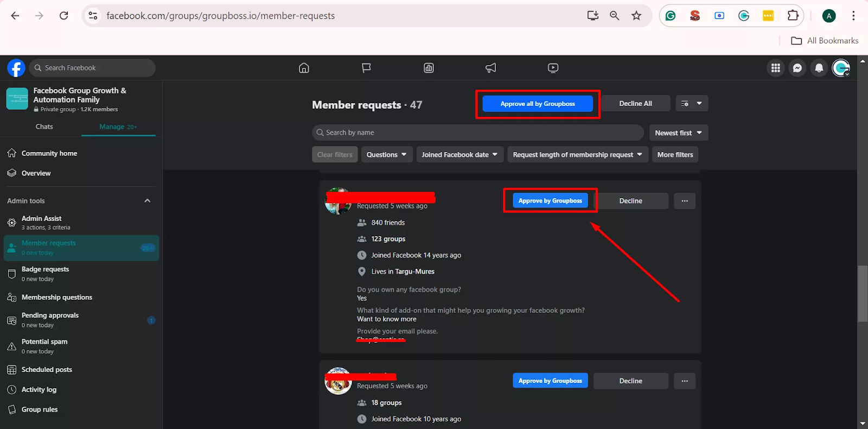Click More filters button
The width and height of the screenshot is (868, 429).
coord(675,155)
